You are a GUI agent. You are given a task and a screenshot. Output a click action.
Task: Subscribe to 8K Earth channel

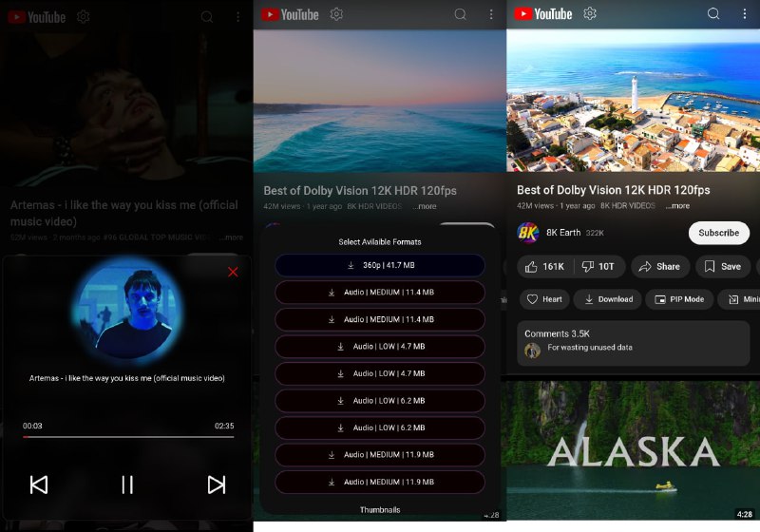[718, 233]
